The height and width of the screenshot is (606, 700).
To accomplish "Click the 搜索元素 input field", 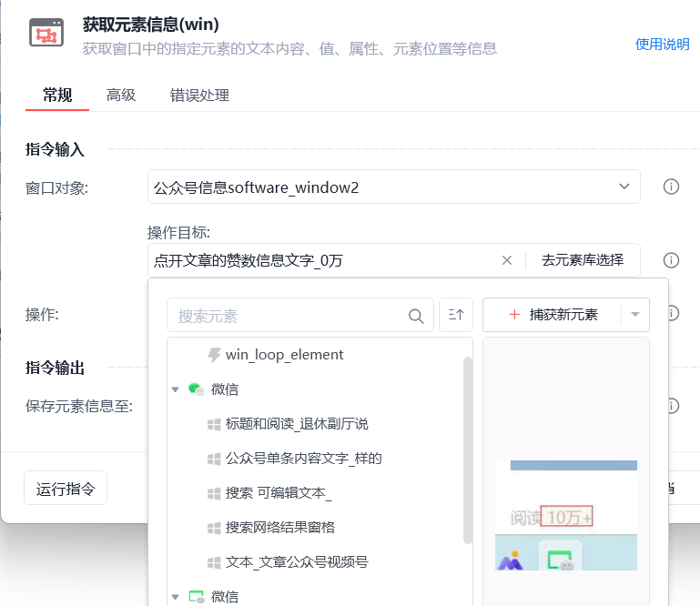I will (x=287, y=316).
